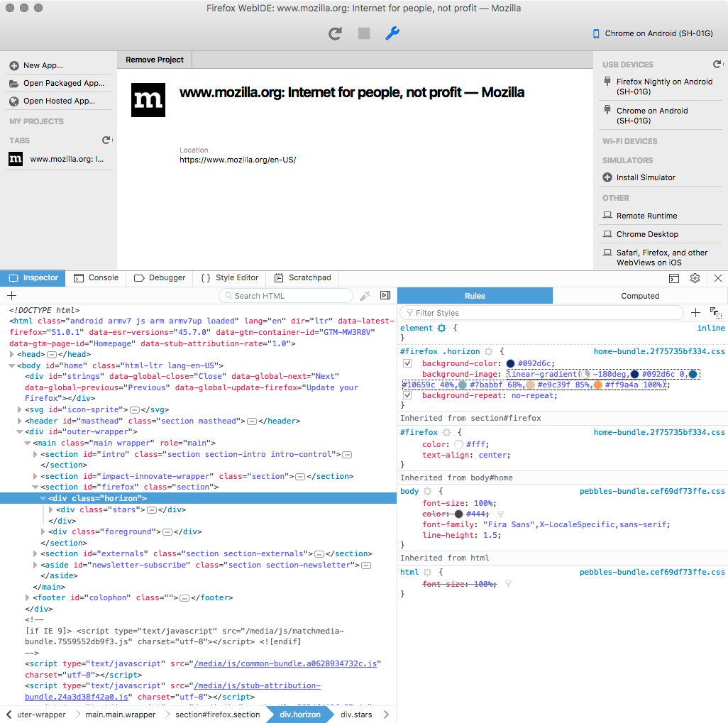Image resolution: width=728 pixels, height=723 pixels.
Task: Click the overridden filter icon beside color #444
Action: point(500,514)
